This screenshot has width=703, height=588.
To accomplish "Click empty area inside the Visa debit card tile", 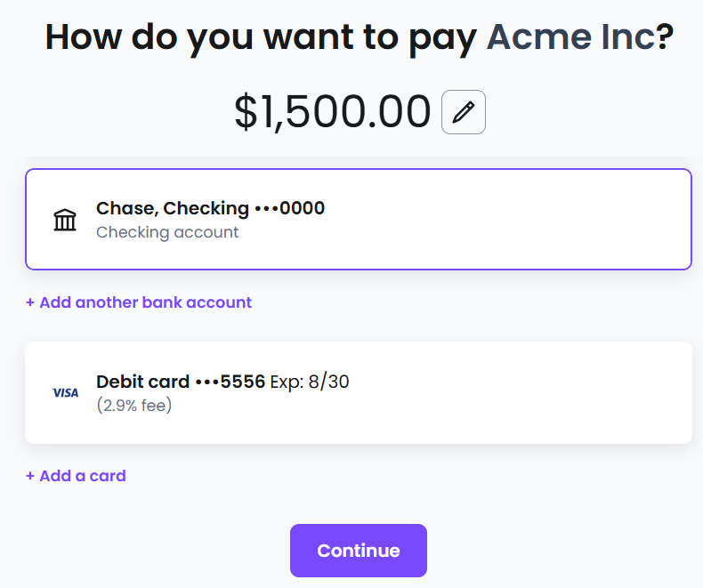I will (515, 392).
